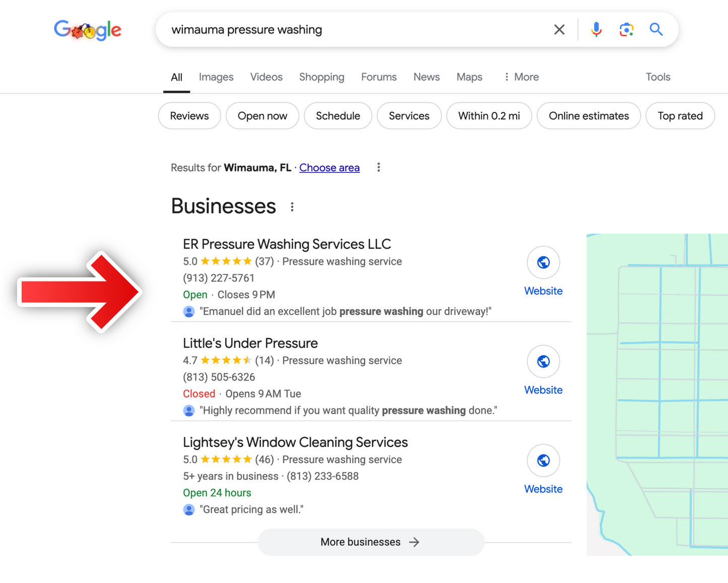728x583 pixels.
Task: Expand the More search categories menu
Action: click(x=521, y=77)
